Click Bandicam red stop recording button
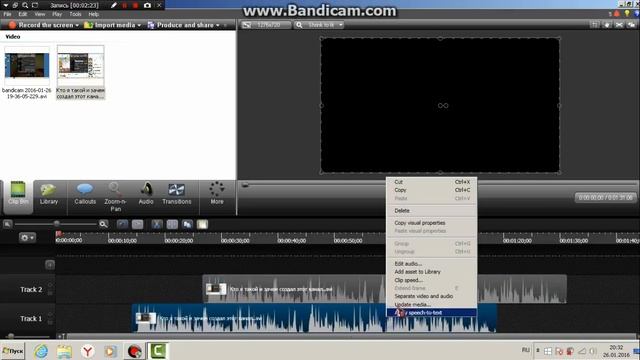Viewport: 640px width, 360px height. (x=136, y=5)
